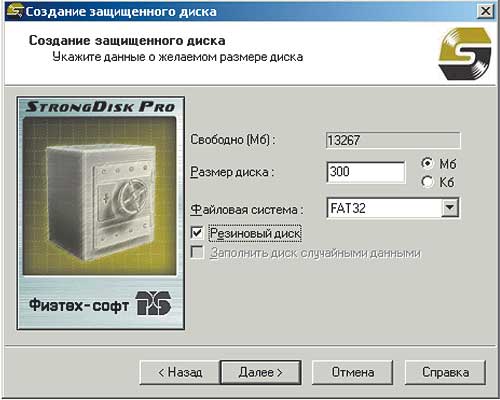The width and height of the screenshot is (500, 400).
Task: Click the Размер диска input field
Action: (366, 172)
